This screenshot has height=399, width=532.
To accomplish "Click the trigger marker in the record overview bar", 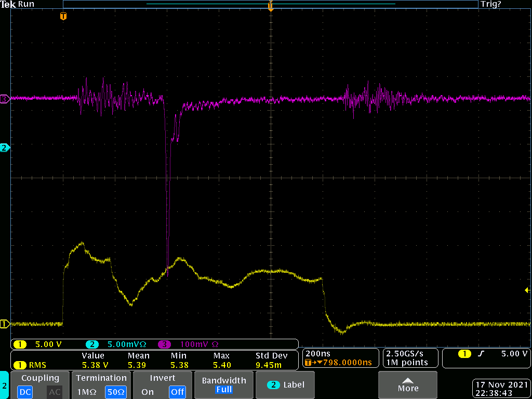I will tap(270, 6).
